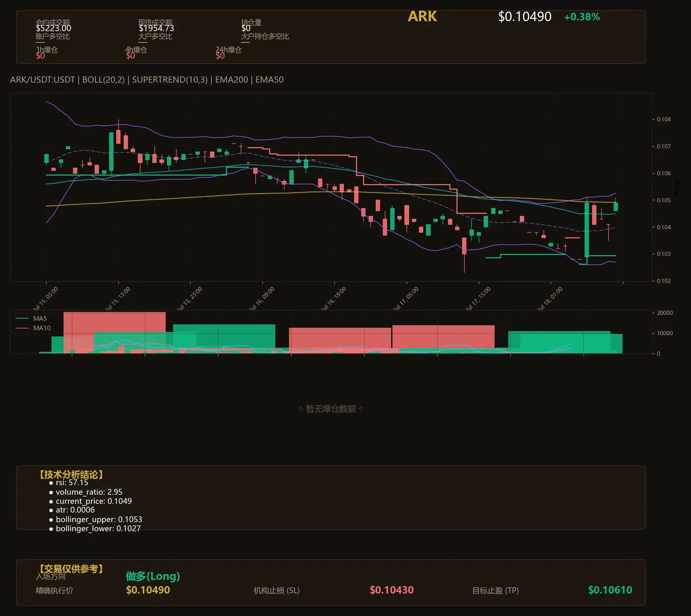
Task: Click the 大户持仓多空比 label
Action: 265,36
